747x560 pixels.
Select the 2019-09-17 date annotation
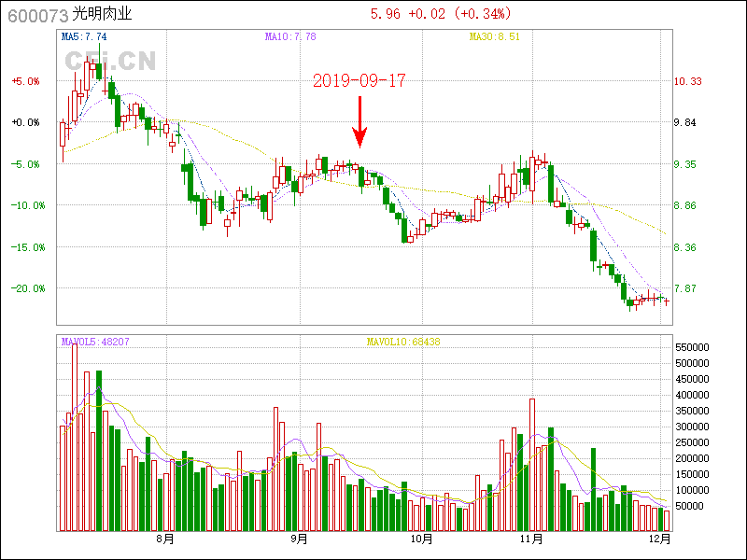[359, 80]
